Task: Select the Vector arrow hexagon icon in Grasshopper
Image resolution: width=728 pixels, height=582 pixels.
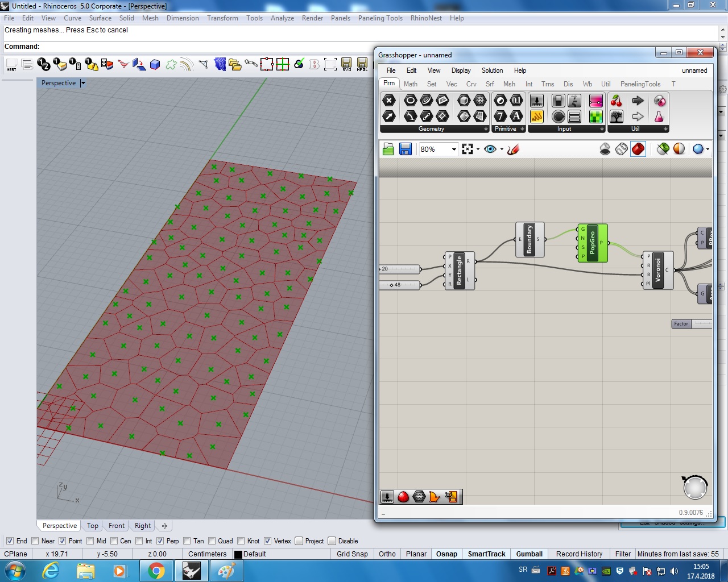Action: point(389,117)
